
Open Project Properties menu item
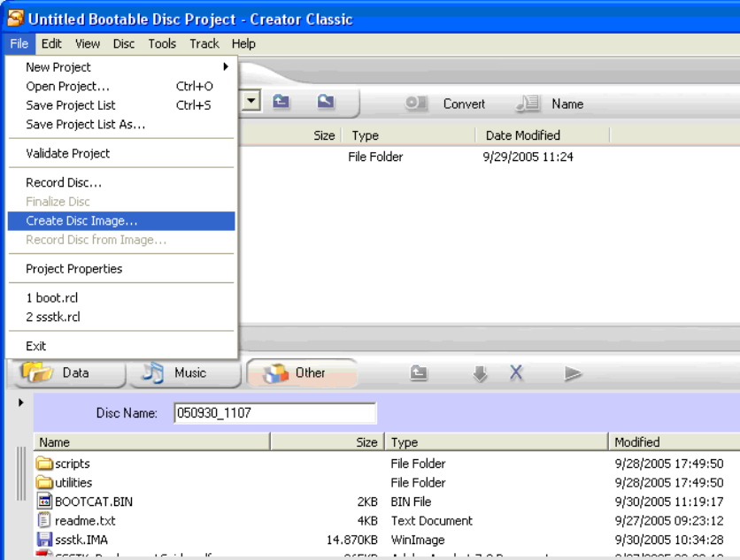(x=121, y=269)
